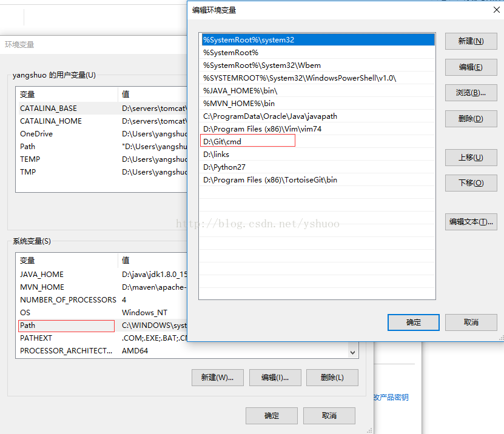Select the CATALINA_HOME user variable
This screenshot has width=504, height=434.
pos(102,121)
